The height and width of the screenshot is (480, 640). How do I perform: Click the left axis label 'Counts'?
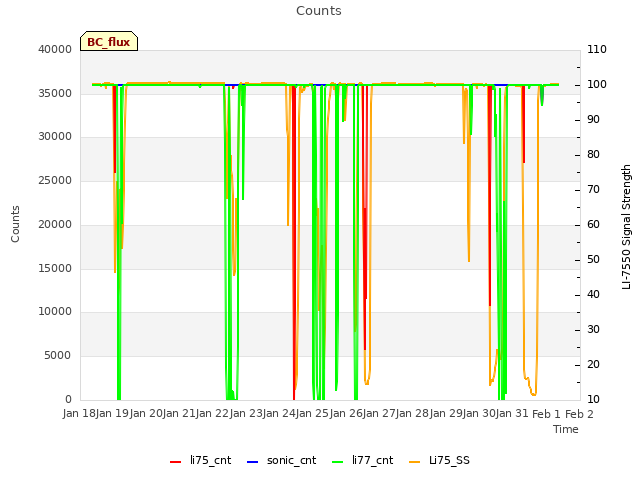[15, 224]
